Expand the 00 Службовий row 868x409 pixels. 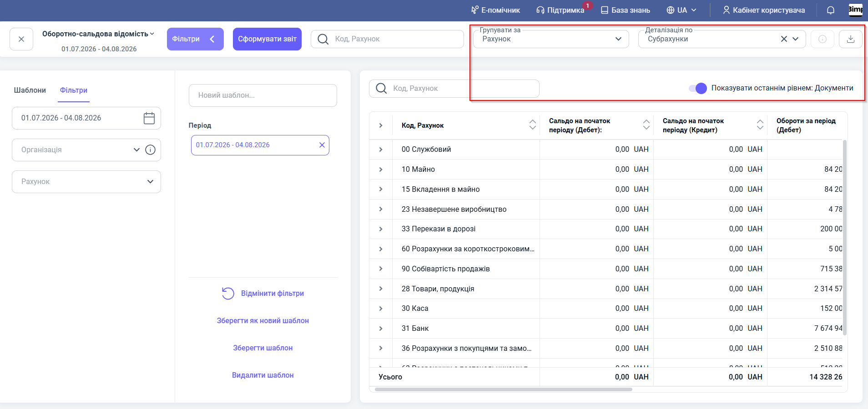[381, 150]
